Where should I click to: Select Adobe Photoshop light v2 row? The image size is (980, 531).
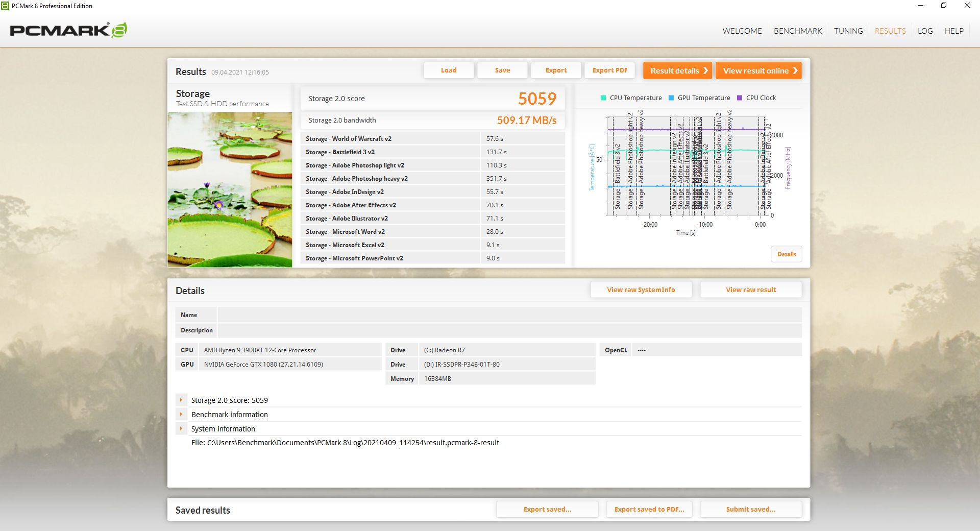[433, 165]
